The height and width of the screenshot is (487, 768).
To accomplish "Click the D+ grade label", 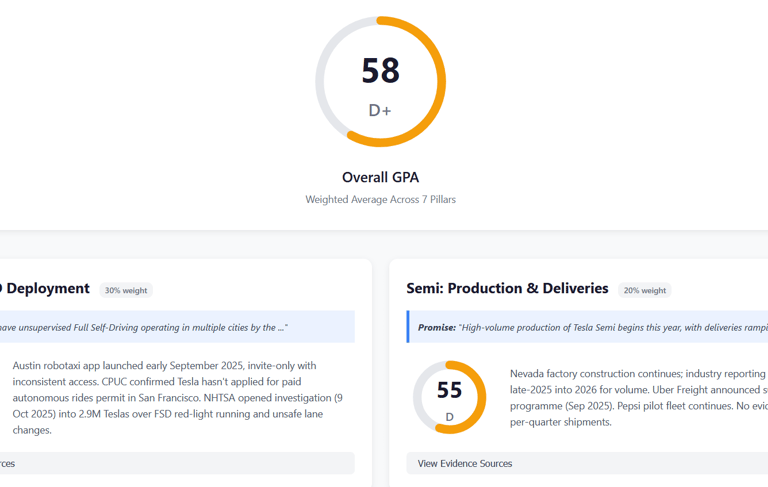I will click(380, 110).
